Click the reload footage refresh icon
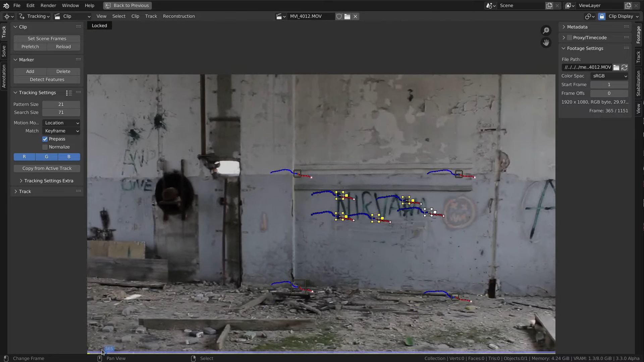This screenshot has width=644, height=362. [x=624, y=67]
